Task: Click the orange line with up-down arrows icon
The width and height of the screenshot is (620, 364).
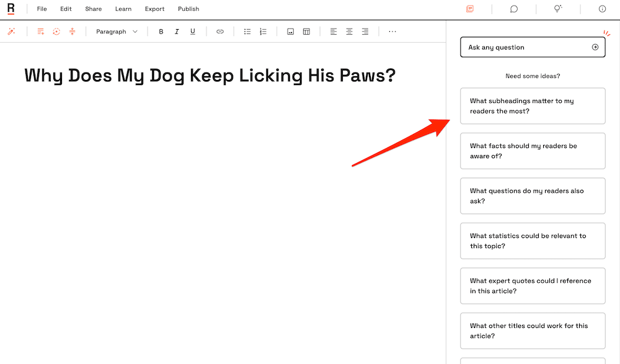Action: tap(72, 31)
